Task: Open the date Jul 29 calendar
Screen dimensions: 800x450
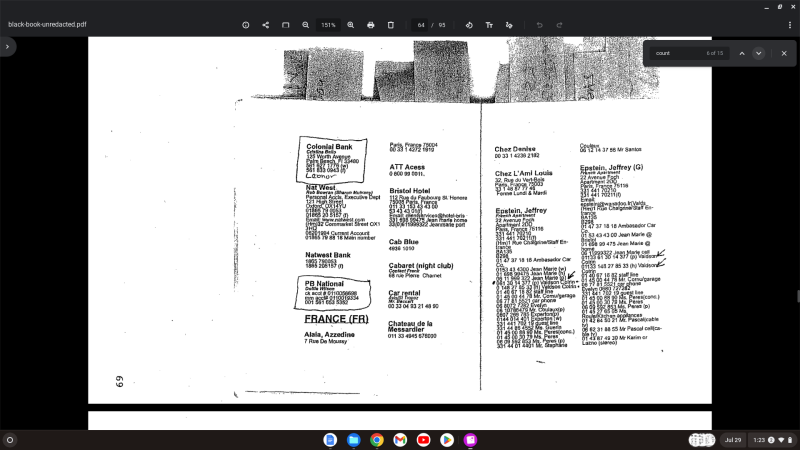Action: click(x=733, y=440)
